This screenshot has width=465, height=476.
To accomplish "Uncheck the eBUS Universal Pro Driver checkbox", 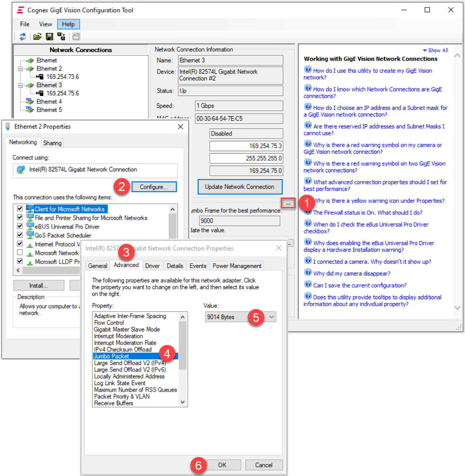I will (20, 226).
